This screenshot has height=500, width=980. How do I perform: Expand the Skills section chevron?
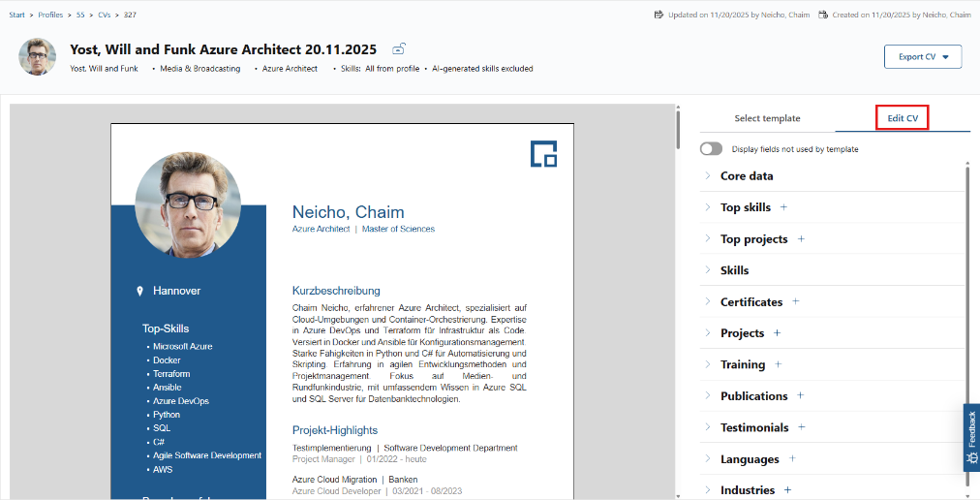708,269
